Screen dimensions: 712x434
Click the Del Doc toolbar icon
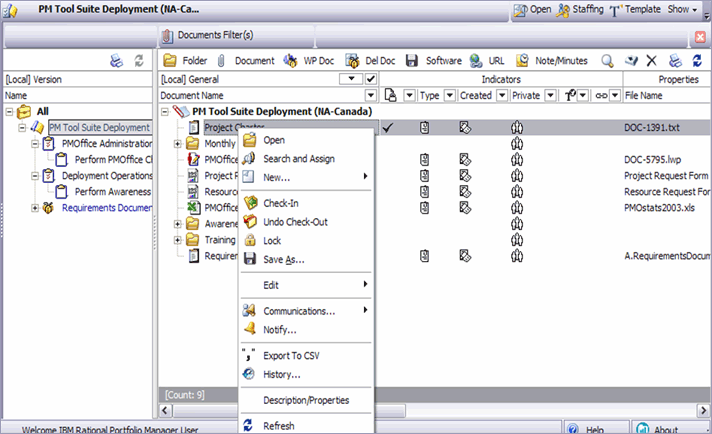coord(352,60)
